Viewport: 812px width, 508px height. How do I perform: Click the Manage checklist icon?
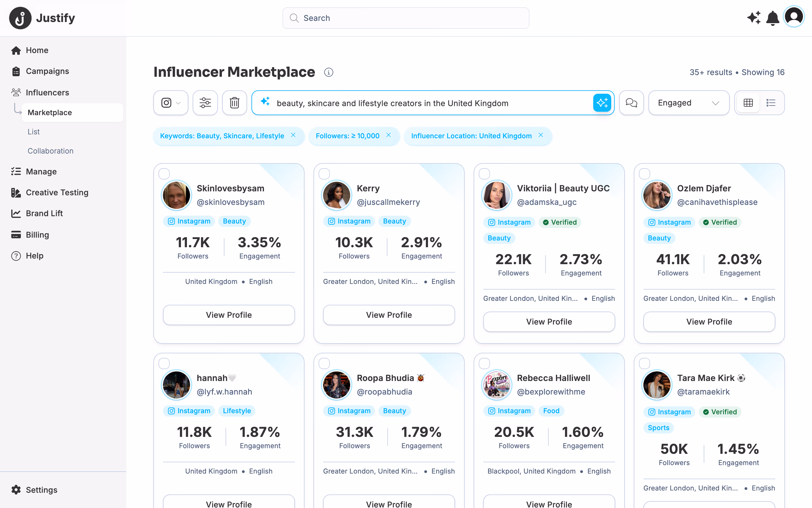(16, 171)
